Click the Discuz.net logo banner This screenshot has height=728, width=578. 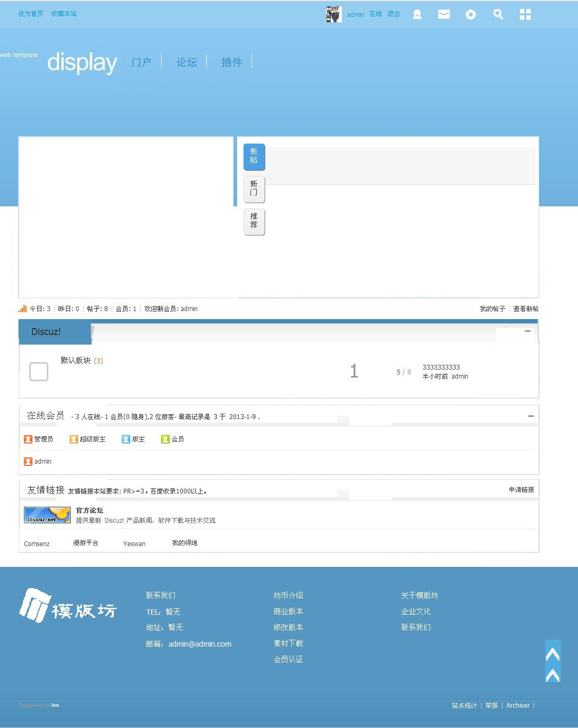click(x=47, y=515)
